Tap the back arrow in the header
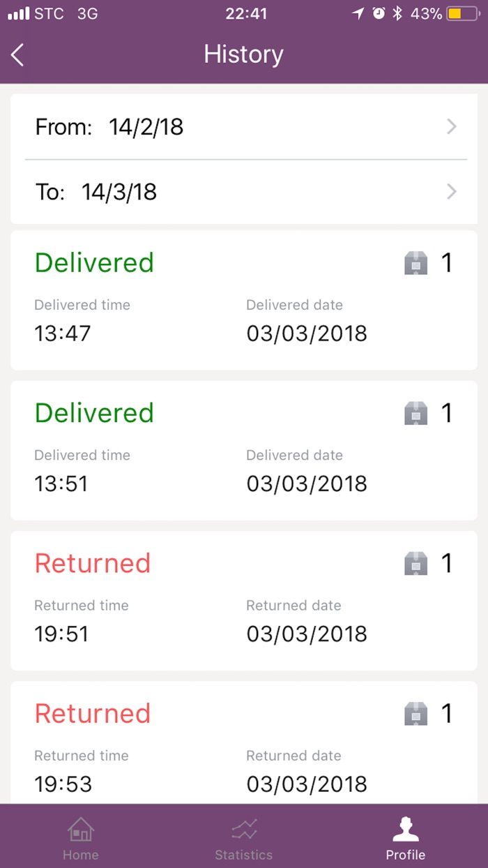This screenshot has height=868, width=488. 18,54
